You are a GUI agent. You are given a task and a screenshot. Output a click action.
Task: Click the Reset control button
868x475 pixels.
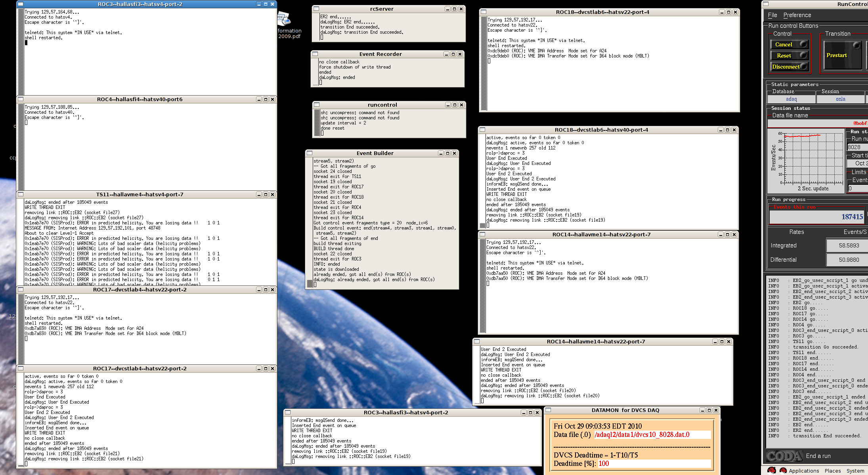[789, 56]
